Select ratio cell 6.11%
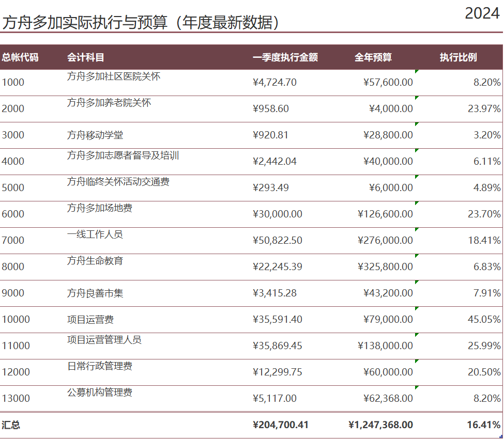504x439 pixels. click(487, 161)
